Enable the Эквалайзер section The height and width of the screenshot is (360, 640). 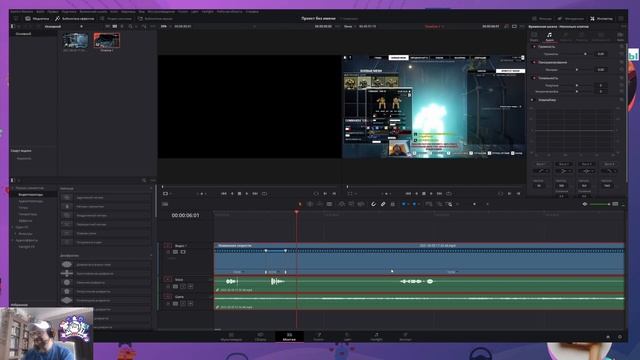click(x=532, y=100)
